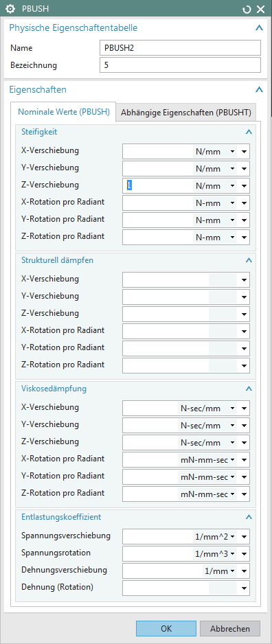Click the PBUSH gear settings icon

[10, 10]
